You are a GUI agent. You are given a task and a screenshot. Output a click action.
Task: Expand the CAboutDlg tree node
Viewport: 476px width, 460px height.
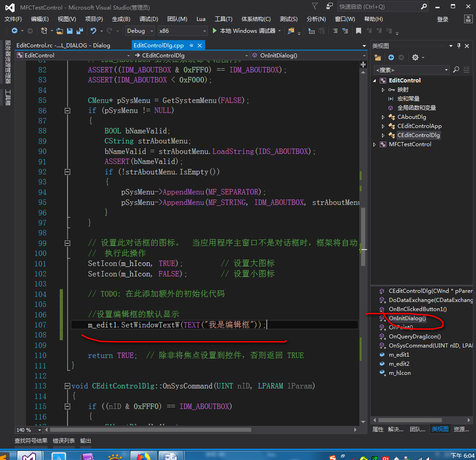[383, 117]
